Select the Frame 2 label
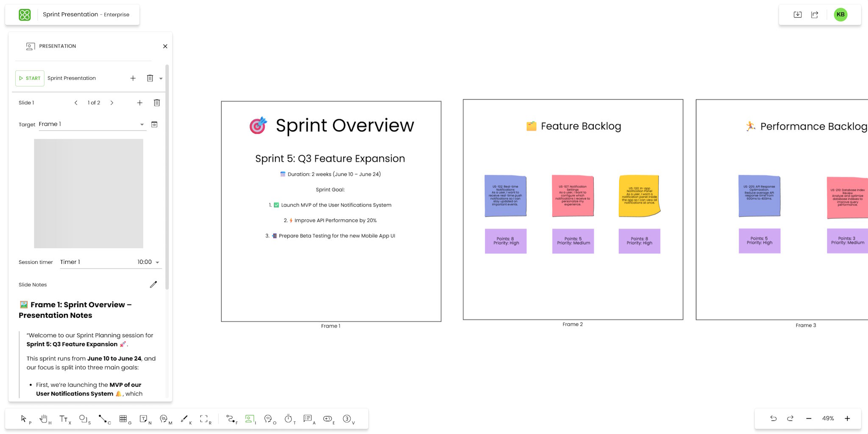 pyautogui.click(x=573, y=324)
